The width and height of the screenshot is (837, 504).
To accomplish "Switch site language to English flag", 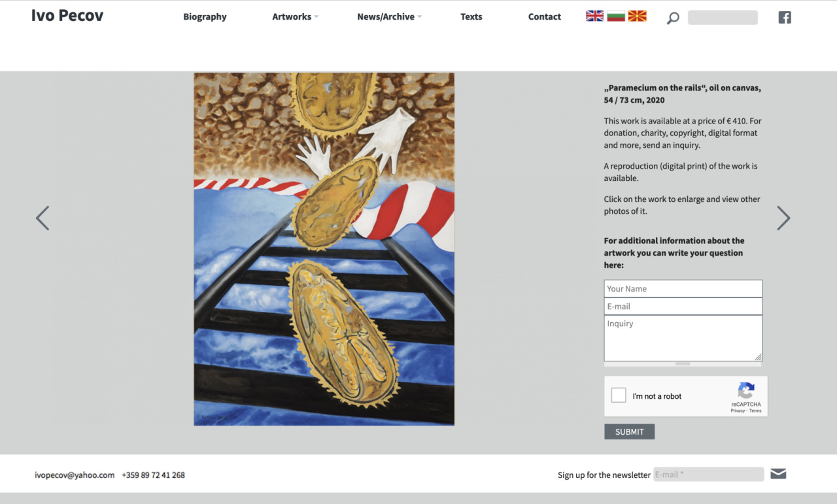I will tap(594, 16).
